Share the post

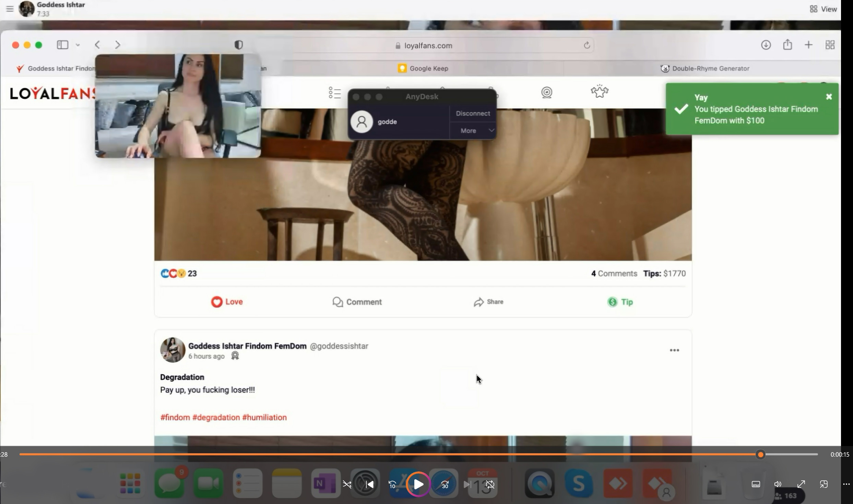[488, 302]
